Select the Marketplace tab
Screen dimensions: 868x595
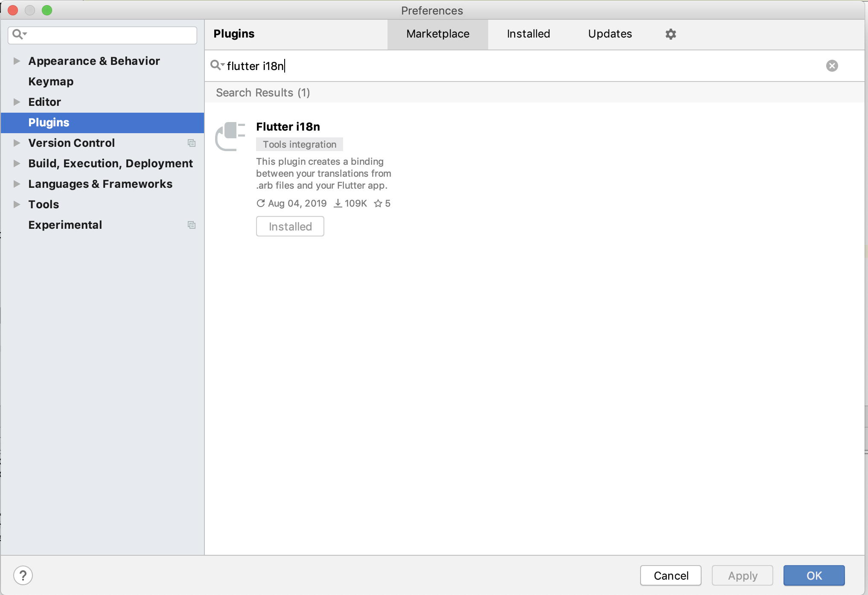(x=437, y=34)
